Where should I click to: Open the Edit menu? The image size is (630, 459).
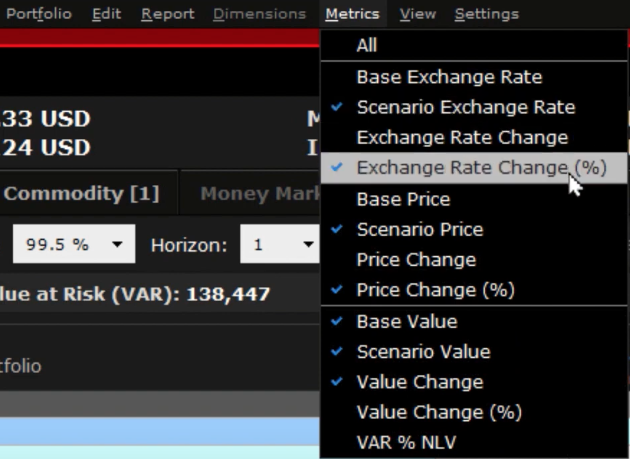point(106,14)
